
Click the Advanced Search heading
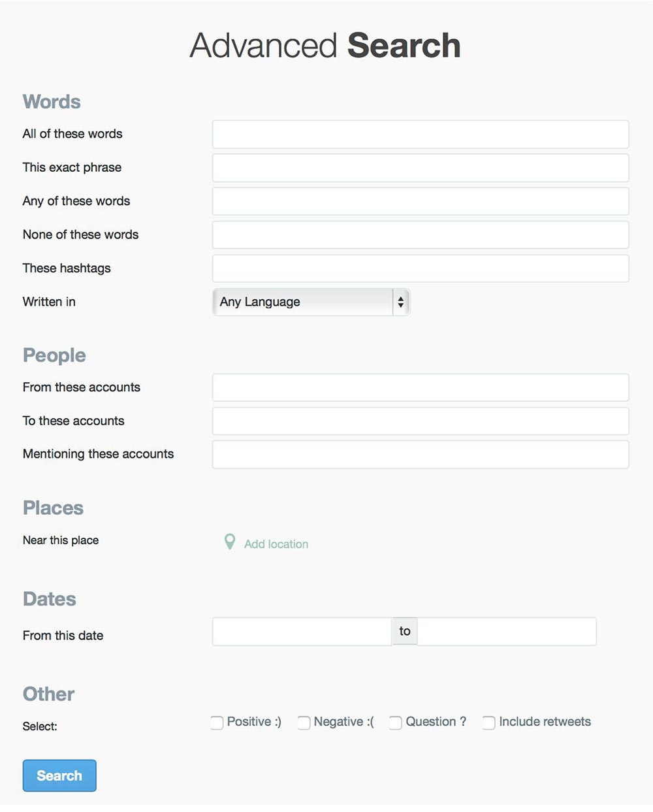[x=325, y=46]
